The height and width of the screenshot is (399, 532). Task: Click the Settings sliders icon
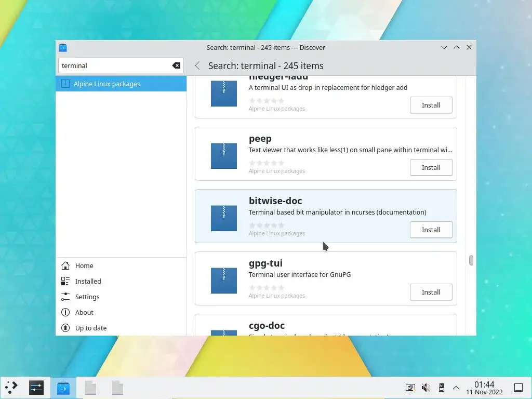[65, 297]
